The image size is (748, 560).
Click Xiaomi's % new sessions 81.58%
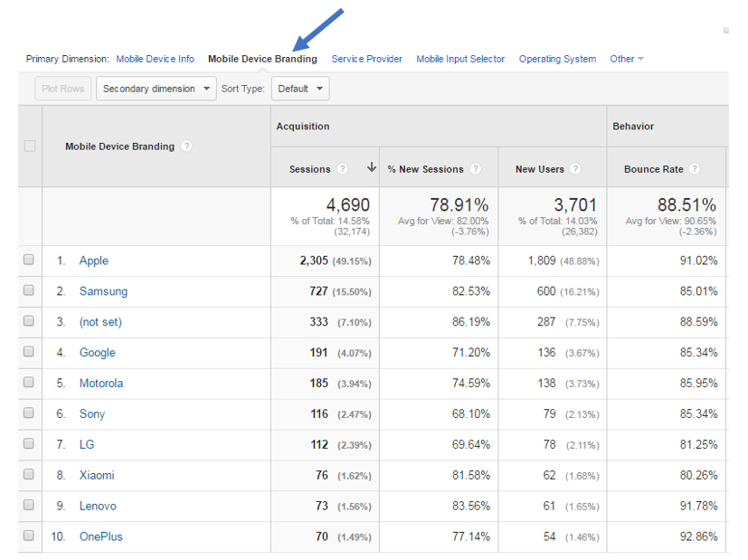point(471,475)
